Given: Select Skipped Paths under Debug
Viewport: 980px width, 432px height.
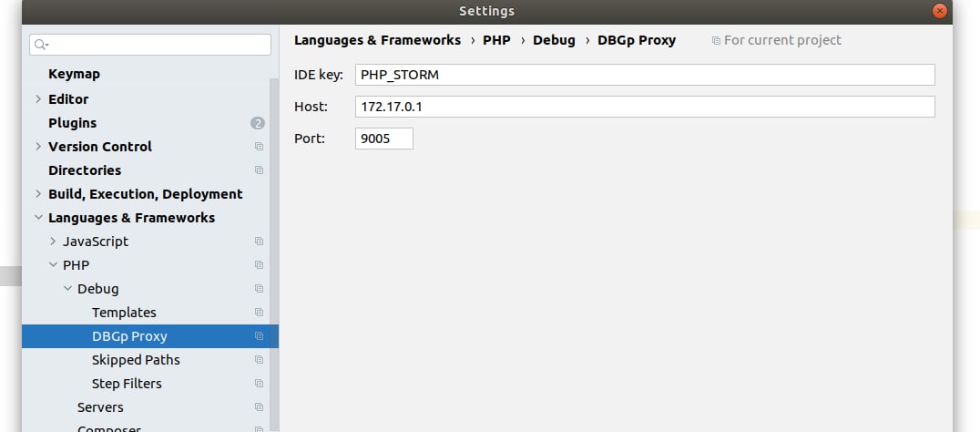Looking at the screenshot, I should click(x=136, y=360).
